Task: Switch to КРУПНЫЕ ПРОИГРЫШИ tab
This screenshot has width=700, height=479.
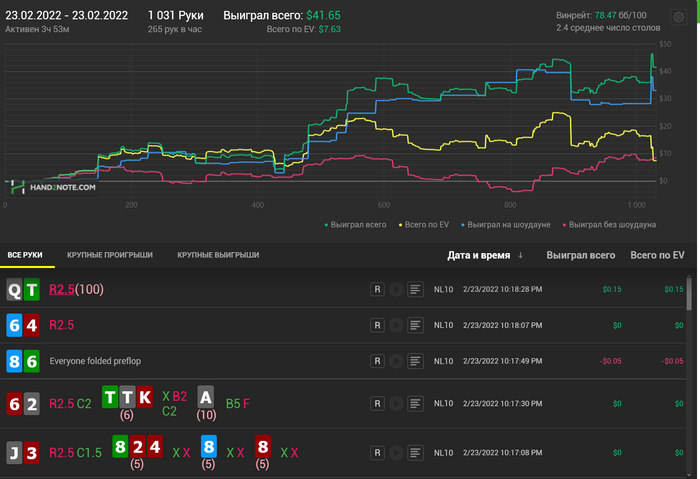Action: click(x=110, y=255)
